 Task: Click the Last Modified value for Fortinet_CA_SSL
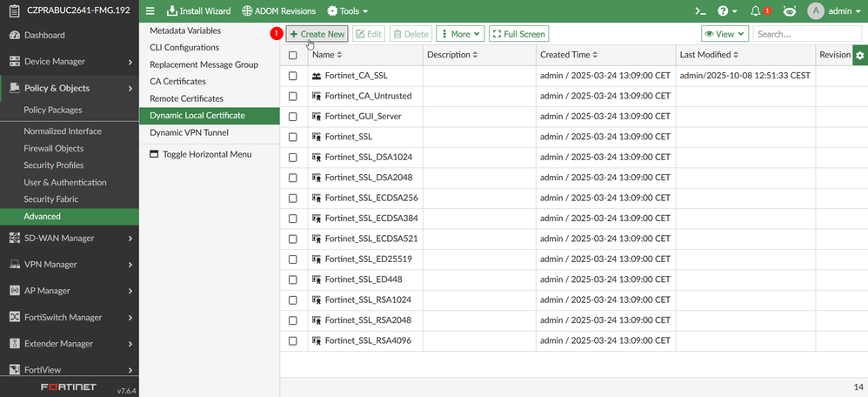745,76
